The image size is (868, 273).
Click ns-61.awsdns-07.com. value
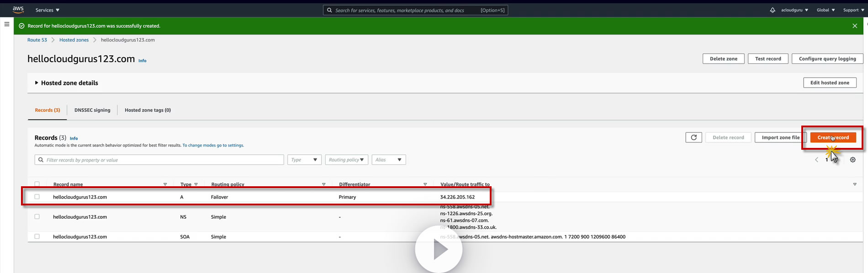coord(464,220)
